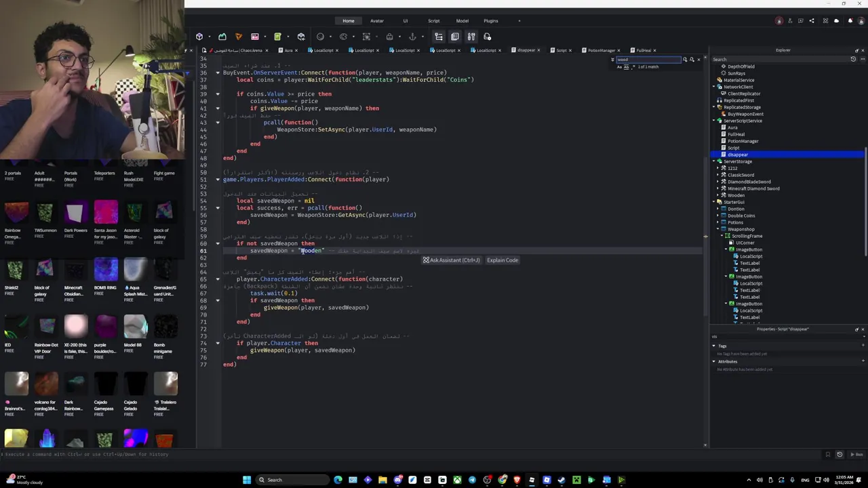Switch to the Model ribbon tab

click(462, 21)
